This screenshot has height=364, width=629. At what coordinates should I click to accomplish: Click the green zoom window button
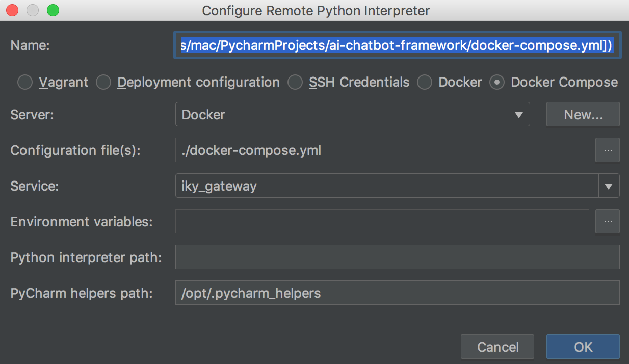point(53,10)
